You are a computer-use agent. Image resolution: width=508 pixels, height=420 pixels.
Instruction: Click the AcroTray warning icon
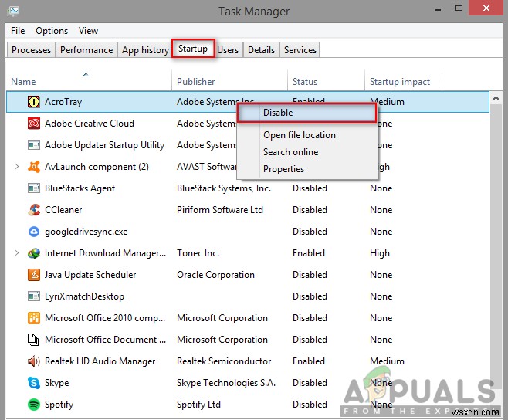tap(34, 102)
